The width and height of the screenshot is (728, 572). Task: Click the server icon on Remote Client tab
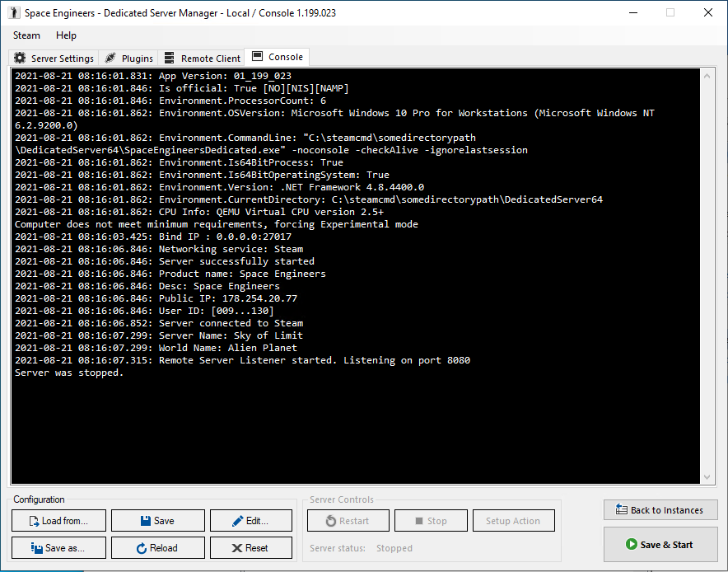click(x=170, y=59)
